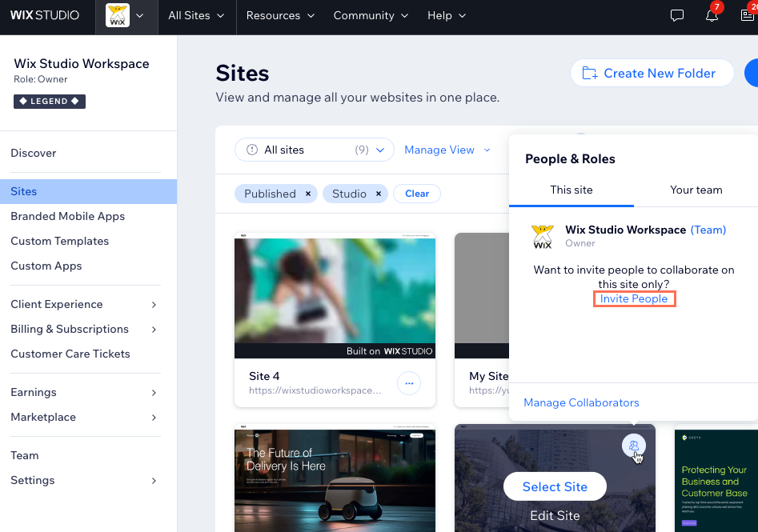Click the Site 4 more actions button
The image size is (758, 532).
pos(409,383)
